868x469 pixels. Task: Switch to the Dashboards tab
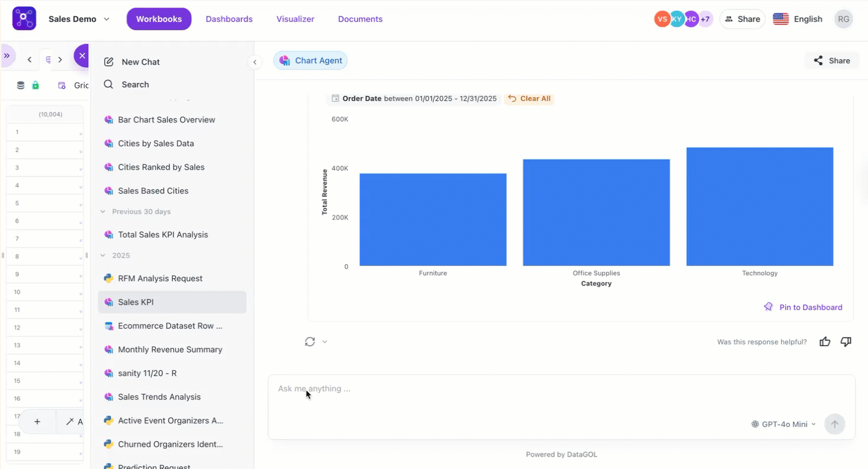click(x=229, y=19)
